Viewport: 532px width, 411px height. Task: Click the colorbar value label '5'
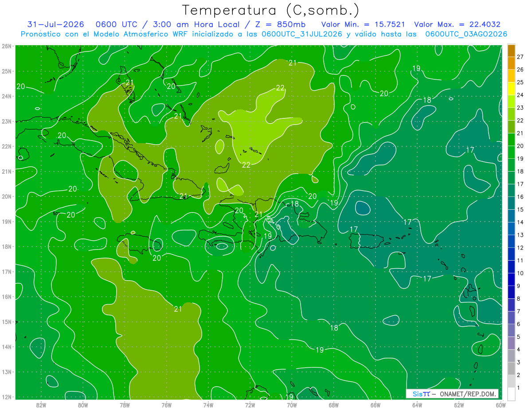pyautogui.click(x=519, y=337)
